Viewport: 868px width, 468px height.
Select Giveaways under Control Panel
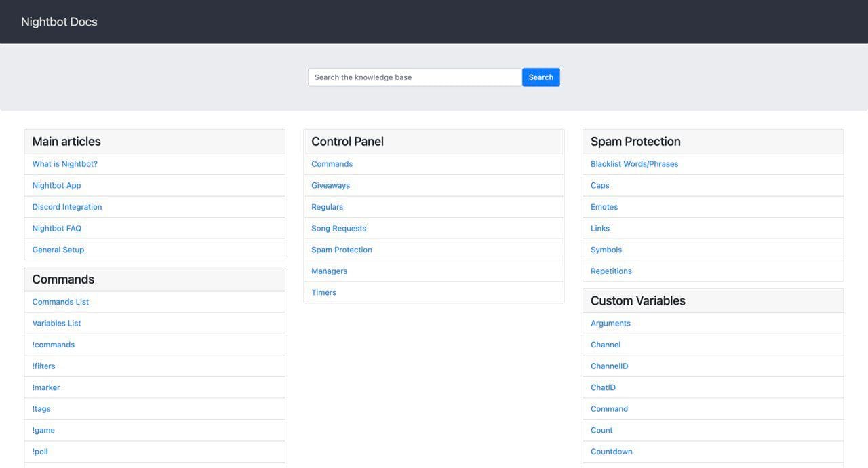[x=330, y=186]
